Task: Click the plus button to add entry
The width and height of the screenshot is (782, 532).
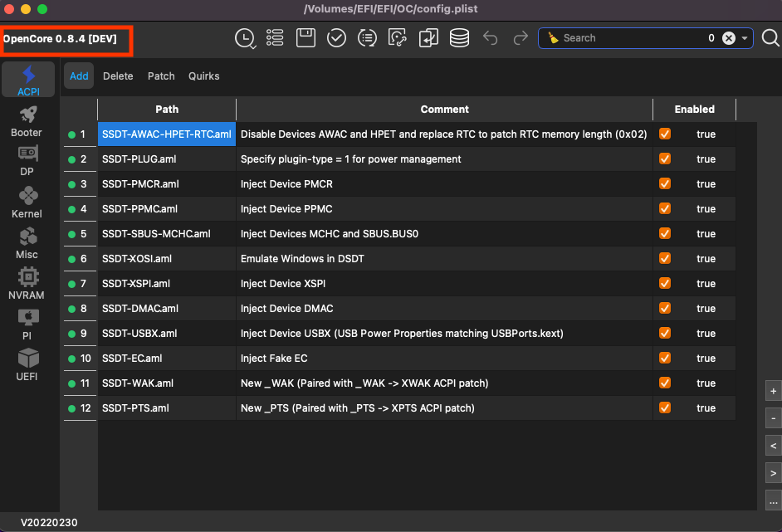Action: (x=773, y=392)
